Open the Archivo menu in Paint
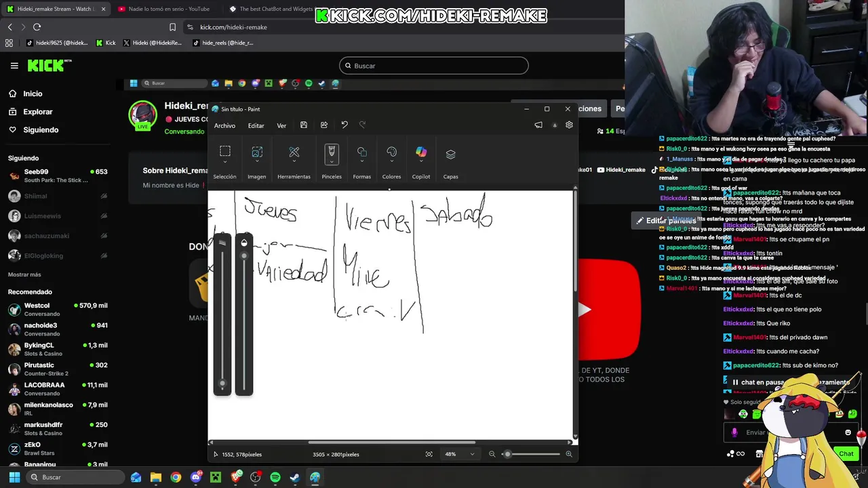This screenshot has height=488, width=868. point(224,125)
